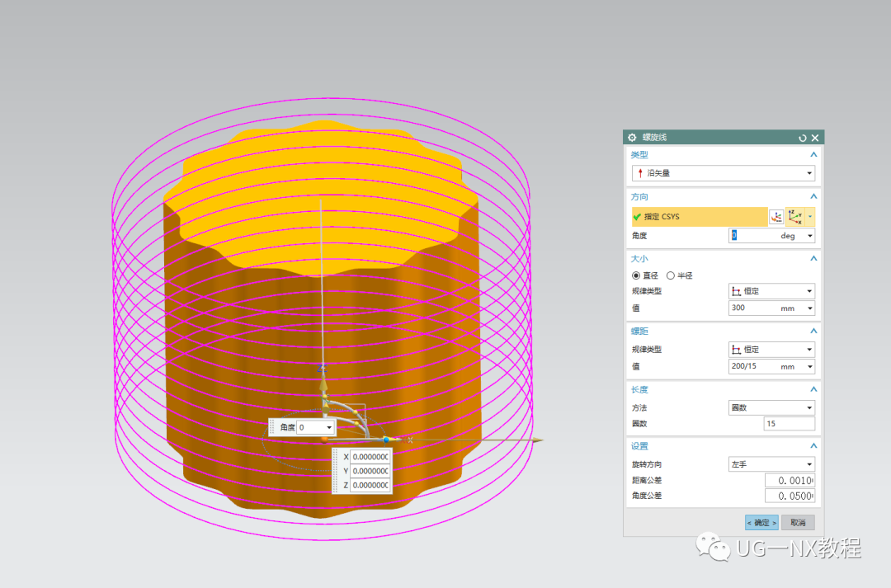Click the 取消 cancel button
The image size is (891, 588).
(x=798, y=522)
